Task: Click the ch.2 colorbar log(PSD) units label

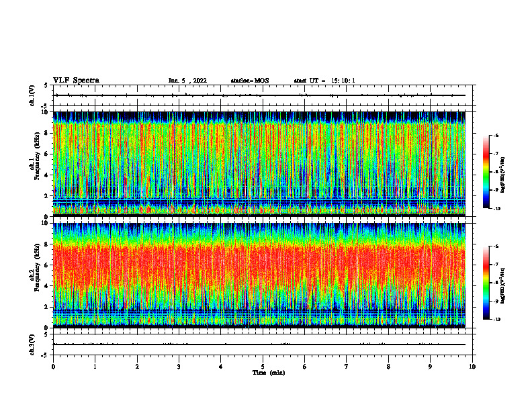Action: pyautogui.click(x=503, y=286)
